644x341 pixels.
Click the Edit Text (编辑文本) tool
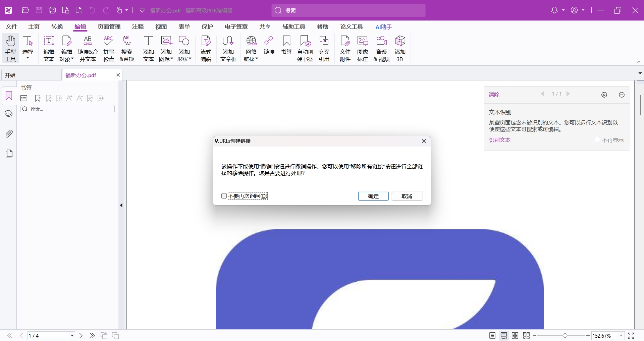tap(49, 49)
